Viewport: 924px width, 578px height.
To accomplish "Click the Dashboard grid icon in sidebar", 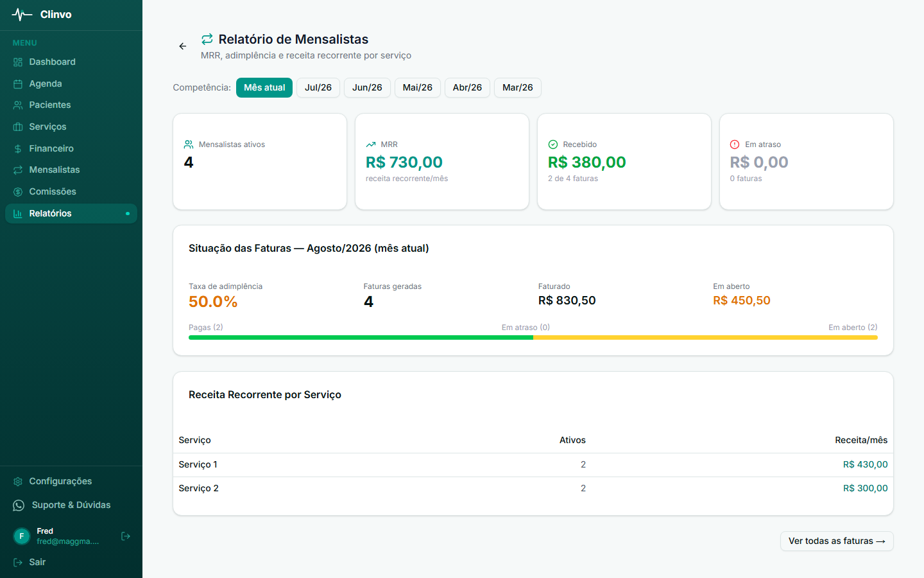I will tap(18, 62).
